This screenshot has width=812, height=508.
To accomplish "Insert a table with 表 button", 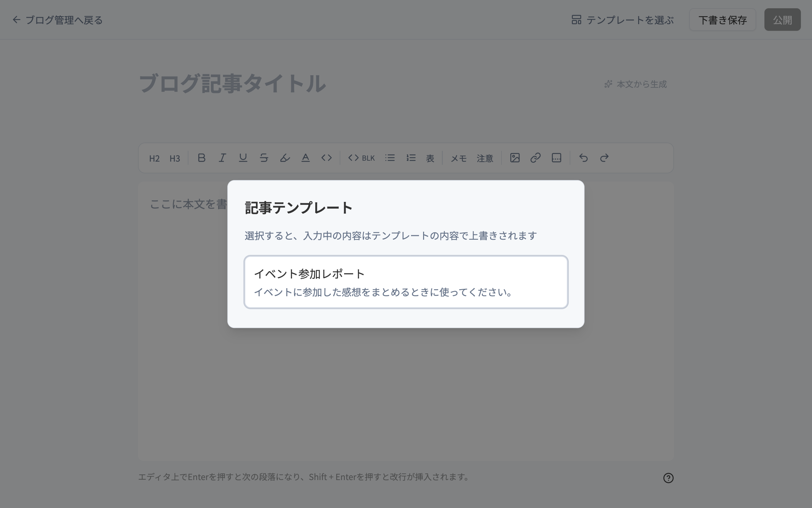I will [x=430, y=158].
